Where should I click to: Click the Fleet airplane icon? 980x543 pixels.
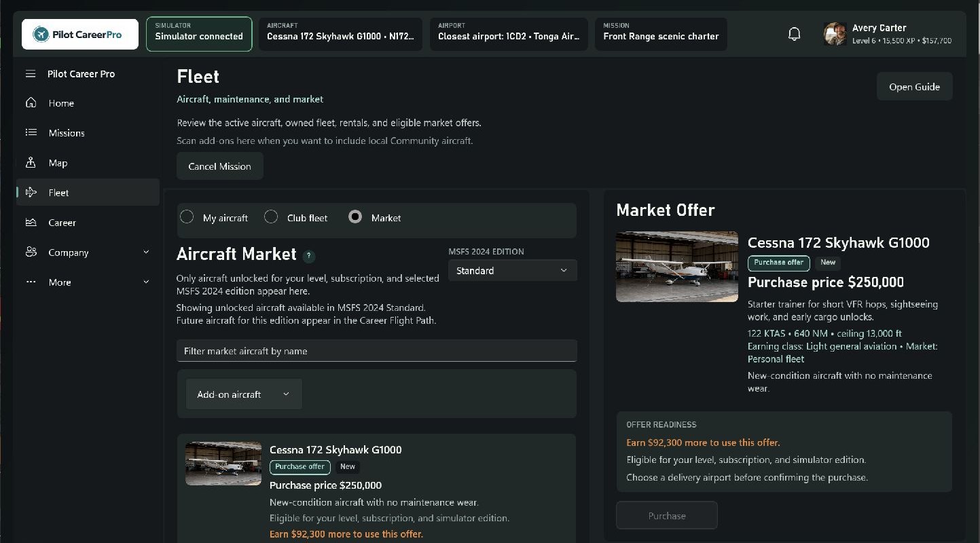coord(31,193)
